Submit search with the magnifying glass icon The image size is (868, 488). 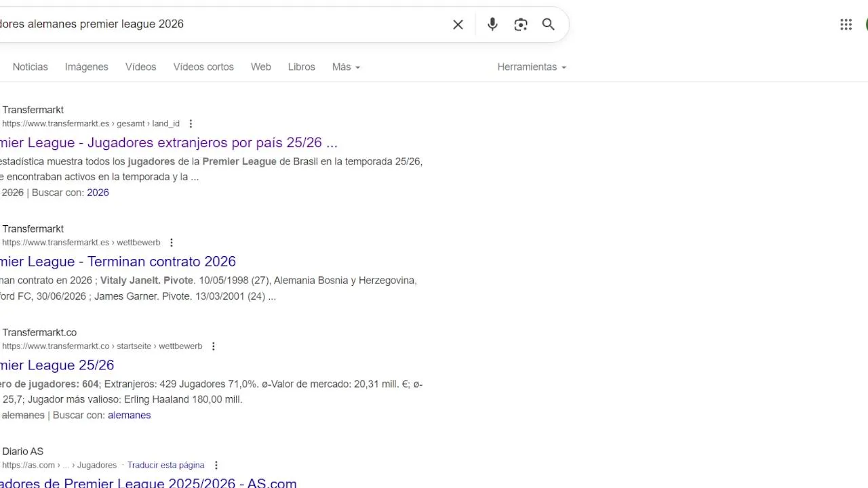[549, 24]
